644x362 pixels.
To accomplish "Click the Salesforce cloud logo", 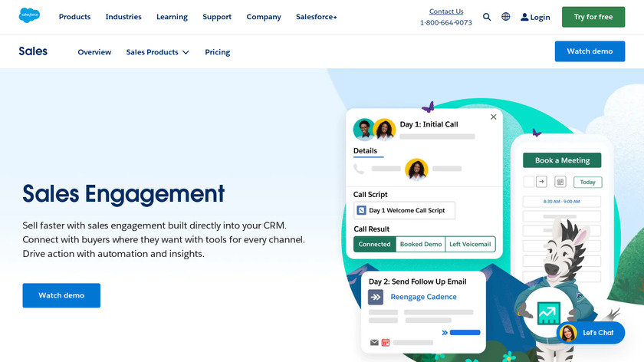I will (29, 15).
